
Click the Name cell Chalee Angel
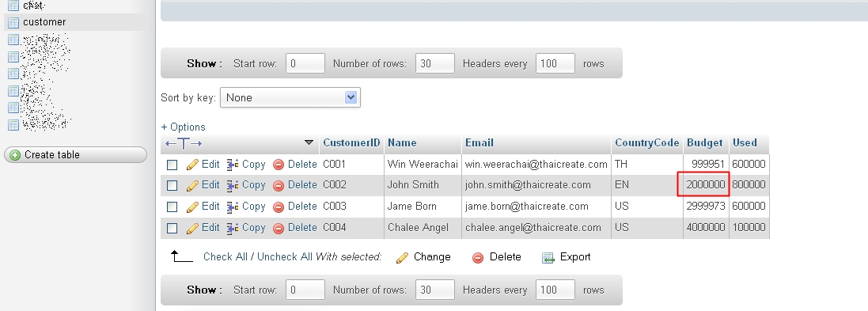coord(418,227)
